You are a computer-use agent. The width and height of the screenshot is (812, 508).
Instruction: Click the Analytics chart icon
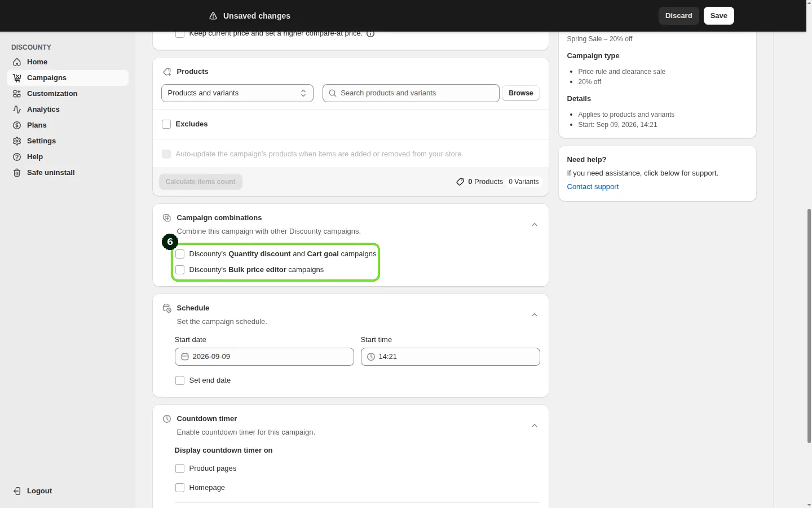tap(17, 110)
